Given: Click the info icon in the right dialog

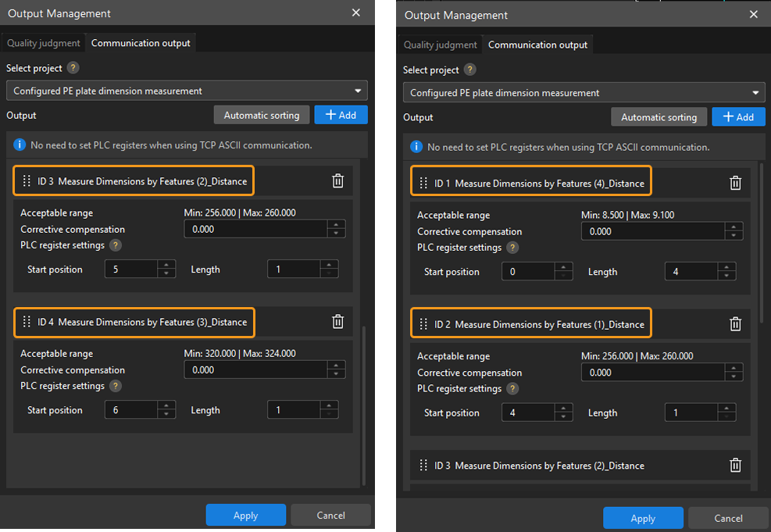Looking at the screenshot, I should click(416, 147).
